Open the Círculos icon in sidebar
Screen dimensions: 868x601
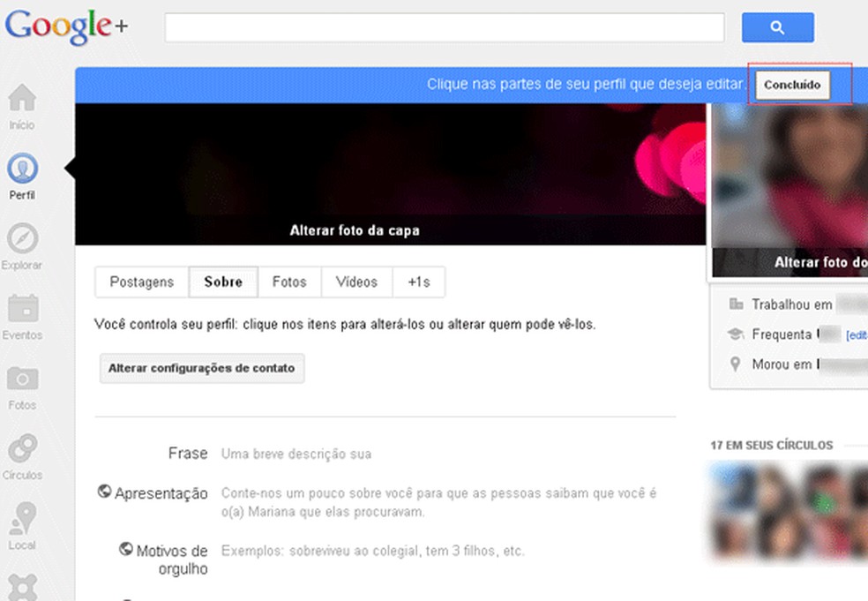(x=22, y=448)
